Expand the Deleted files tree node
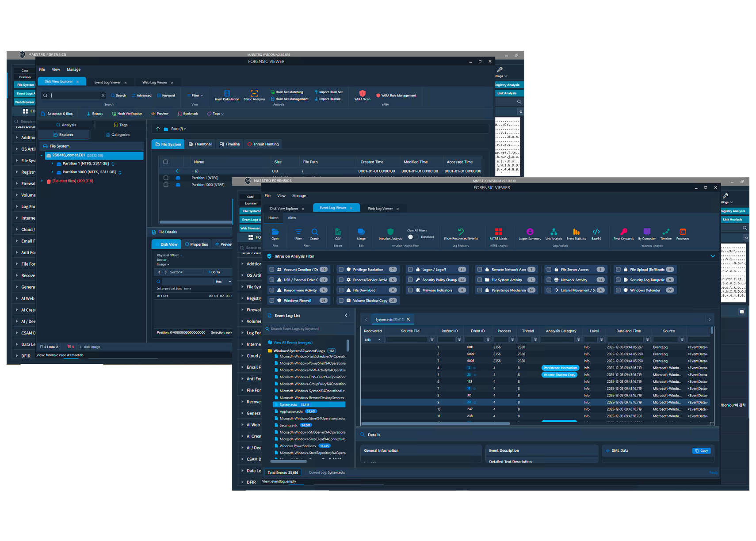756x541 pixels. tap(42, 181)
